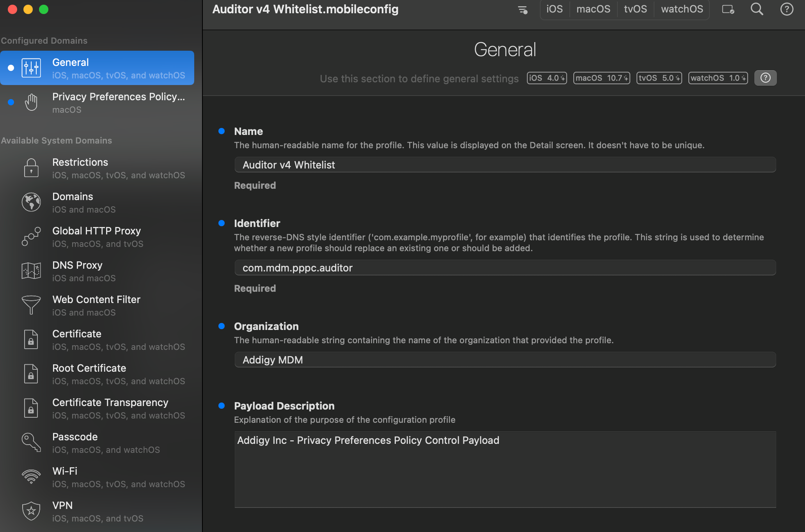805x532 pixels.
Task: Toggle the iOS platform filter
Action: 554,9
